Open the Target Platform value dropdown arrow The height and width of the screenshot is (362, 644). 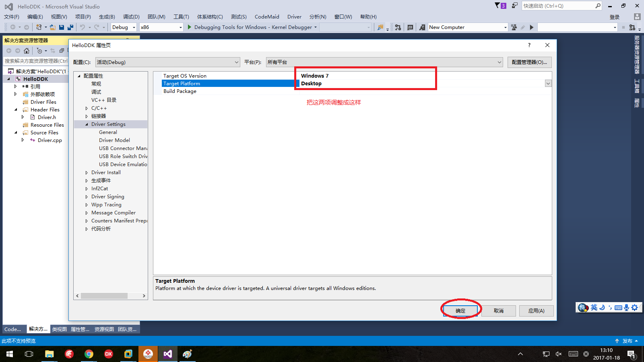[548, 83]
